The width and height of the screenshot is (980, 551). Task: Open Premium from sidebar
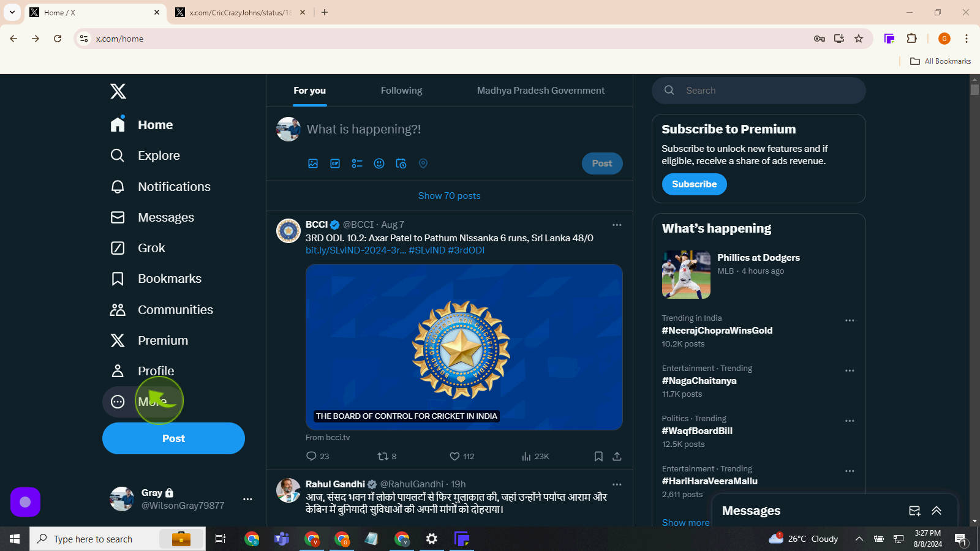pyautogui.click(x=149, y=340)
